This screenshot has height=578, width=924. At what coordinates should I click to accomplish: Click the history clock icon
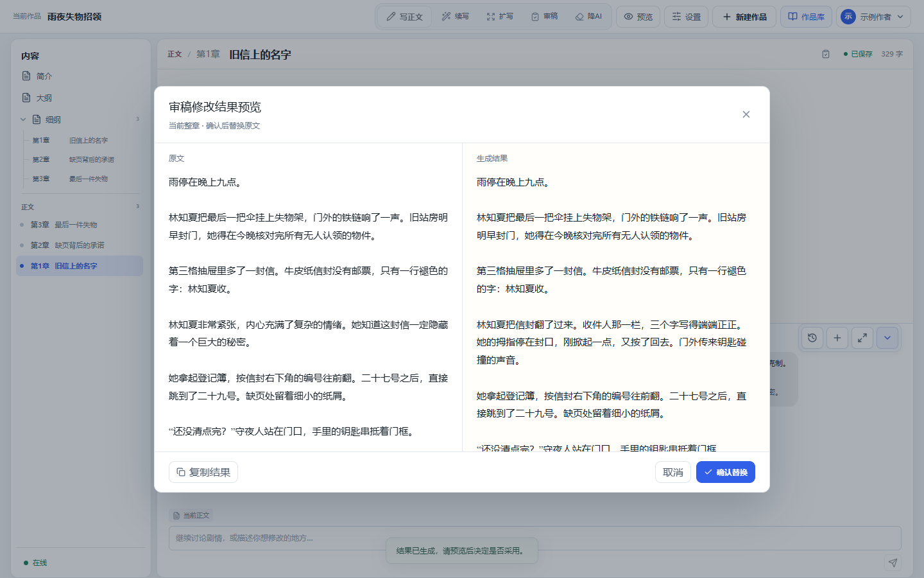pos(812,338)
